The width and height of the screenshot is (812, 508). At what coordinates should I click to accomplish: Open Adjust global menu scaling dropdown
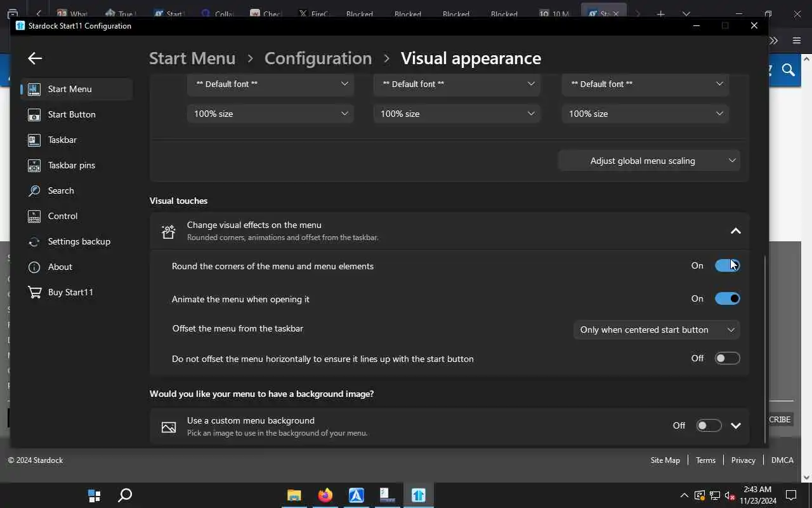(x=649, y=161)
